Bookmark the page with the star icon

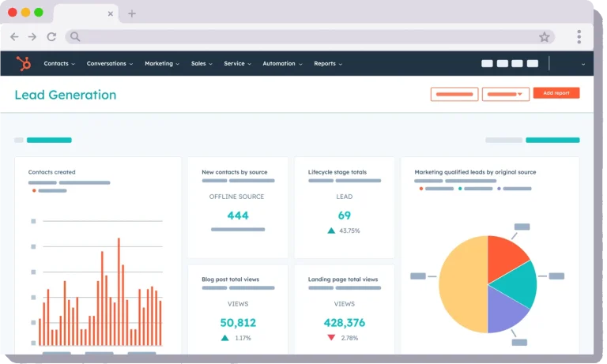click(x=545, y=37)
